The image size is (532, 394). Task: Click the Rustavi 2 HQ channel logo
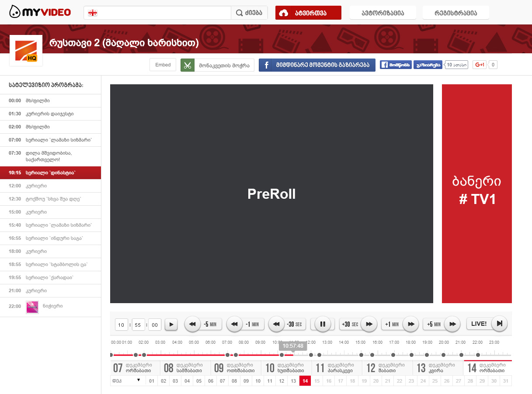click(26, 51)
